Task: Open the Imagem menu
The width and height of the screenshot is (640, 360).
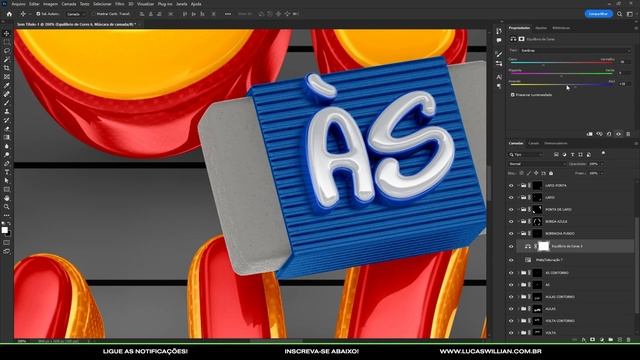Action: (51, 4)
